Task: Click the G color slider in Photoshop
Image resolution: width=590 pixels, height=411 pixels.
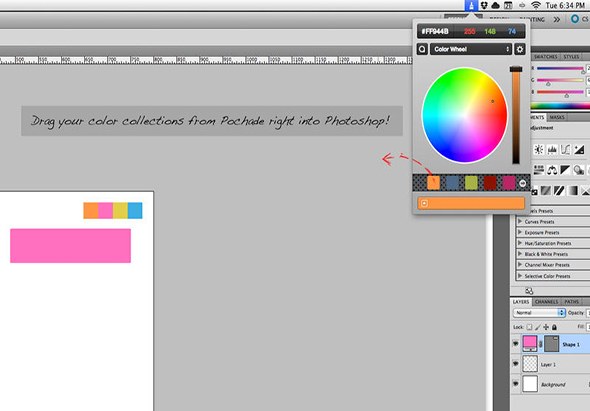Action: (x=560, y=80)
